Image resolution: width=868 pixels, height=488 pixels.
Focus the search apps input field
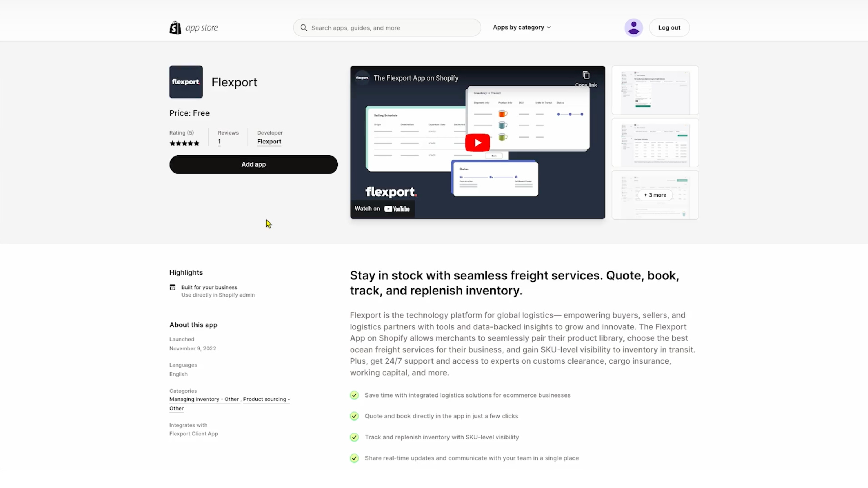(x=392, y=28)
